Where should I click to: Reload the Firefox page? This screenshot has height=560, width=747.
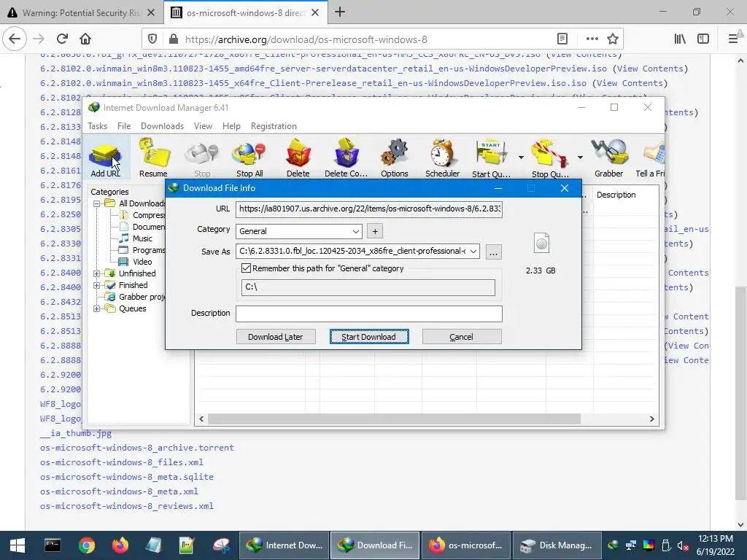(x=62, y=39)
